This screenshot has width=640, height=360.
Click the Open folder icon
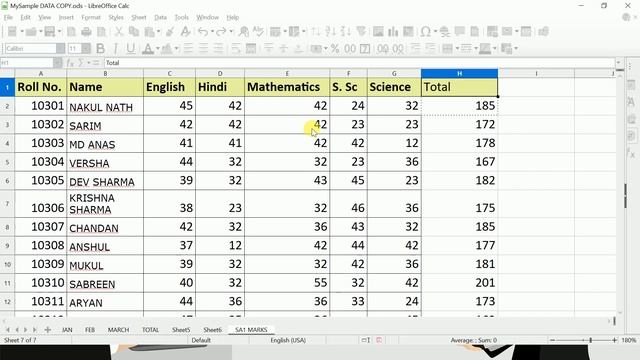click(31, 31)
